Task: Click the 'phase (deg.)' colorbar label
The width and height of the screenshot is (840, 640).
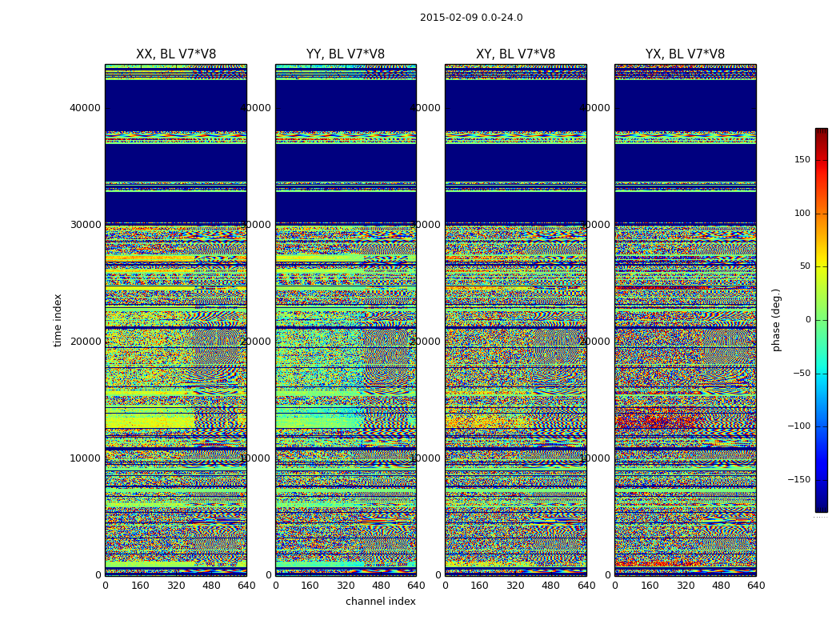Action: (776, 320)
